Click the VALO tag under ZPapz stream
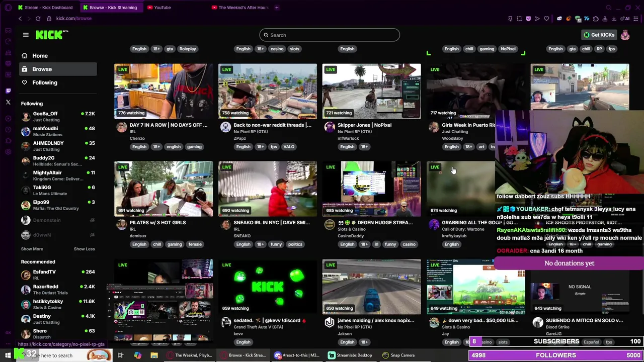The width and height of the screenshot is (644, 362). coord(289,147)
